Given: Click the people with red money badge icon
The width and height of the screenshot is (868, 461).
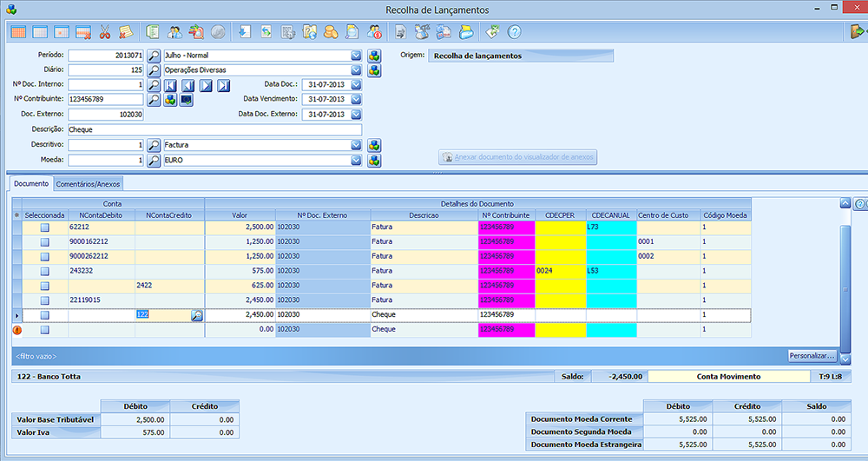Looking at the screenshot, I should coord(375,32).
